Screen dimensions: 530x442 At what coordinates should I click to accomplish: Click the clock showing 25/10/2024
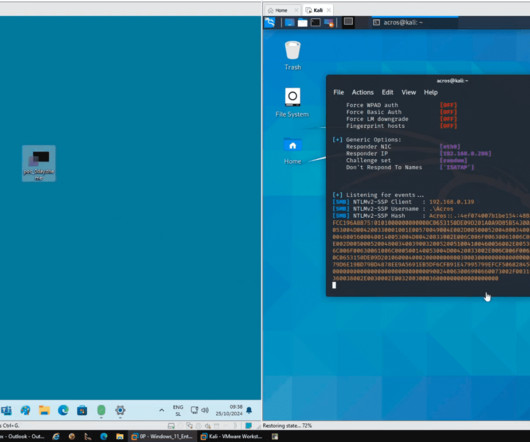[x=229, y=410]
